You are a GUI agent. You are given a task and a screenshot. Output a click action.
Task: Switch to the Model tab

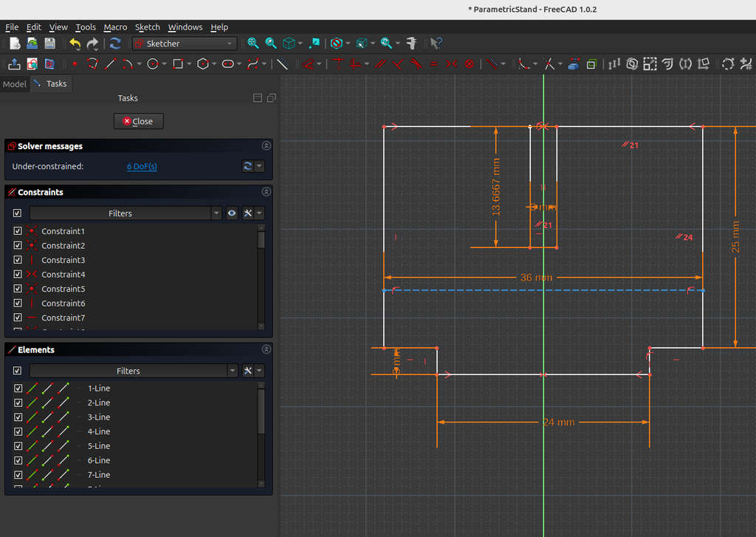coord(14,84)
